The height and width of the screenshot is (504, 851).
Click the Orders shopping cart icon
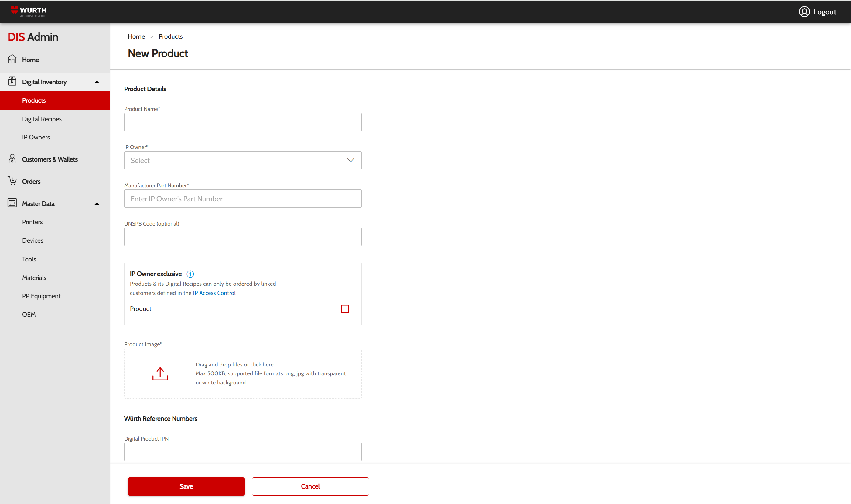coord(12,181)
